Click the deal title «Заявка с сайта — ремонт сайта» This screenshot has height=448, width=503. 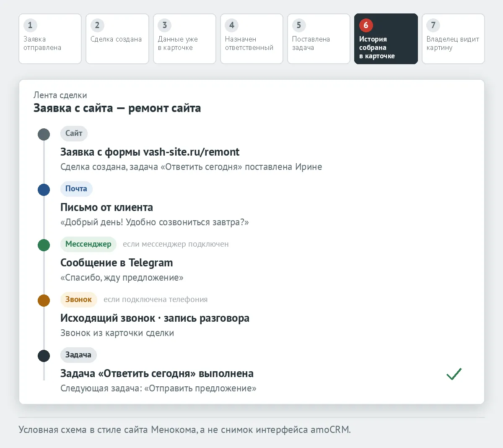coord(117,108)
